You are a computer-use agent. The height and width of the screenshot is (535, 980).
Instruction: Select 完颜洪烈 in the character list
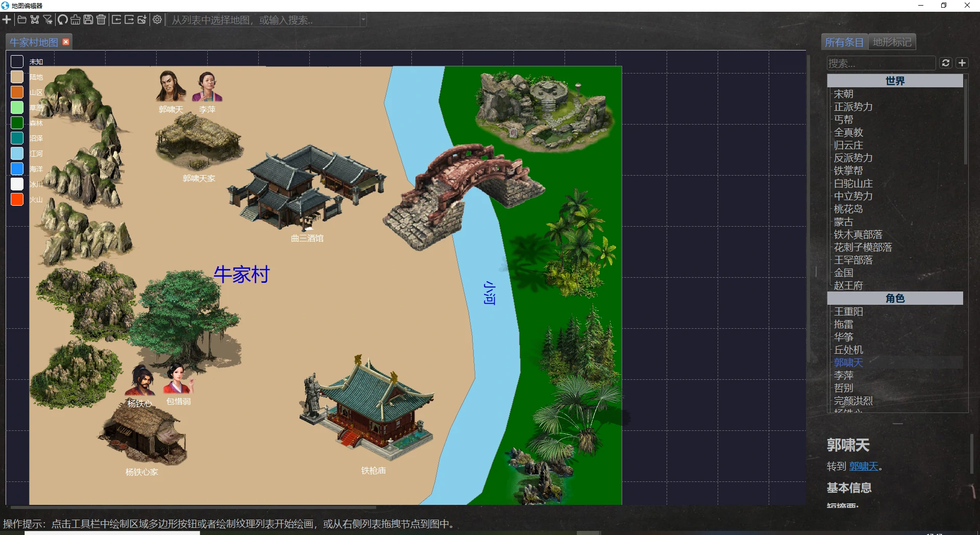(x=853, y=401)
